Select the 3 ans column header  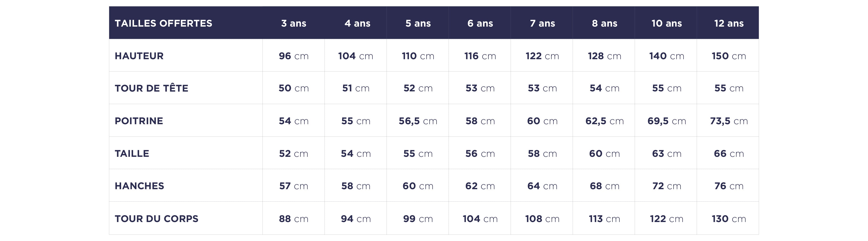[293, 23]
